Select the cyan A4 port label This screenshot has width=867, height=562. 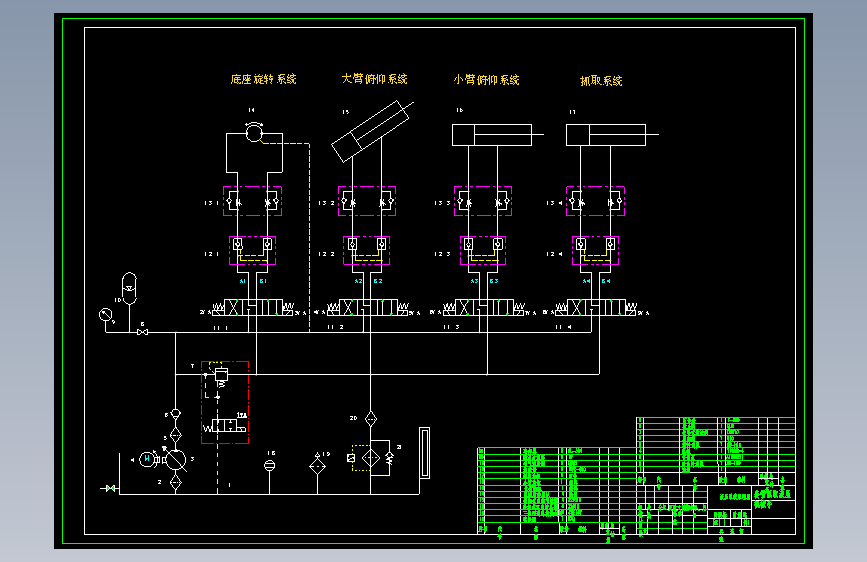point(587,281)
